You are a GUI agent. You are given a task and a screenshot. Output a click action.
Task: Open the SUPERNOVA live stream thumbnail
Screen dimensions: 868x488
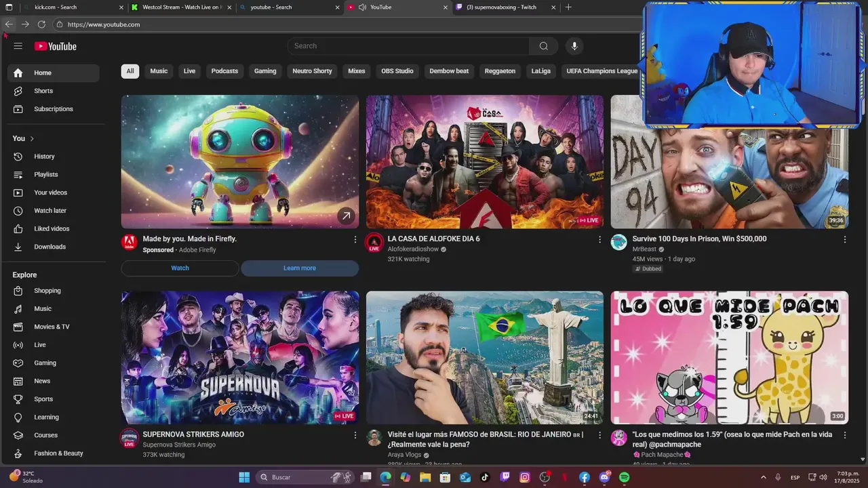240,358
